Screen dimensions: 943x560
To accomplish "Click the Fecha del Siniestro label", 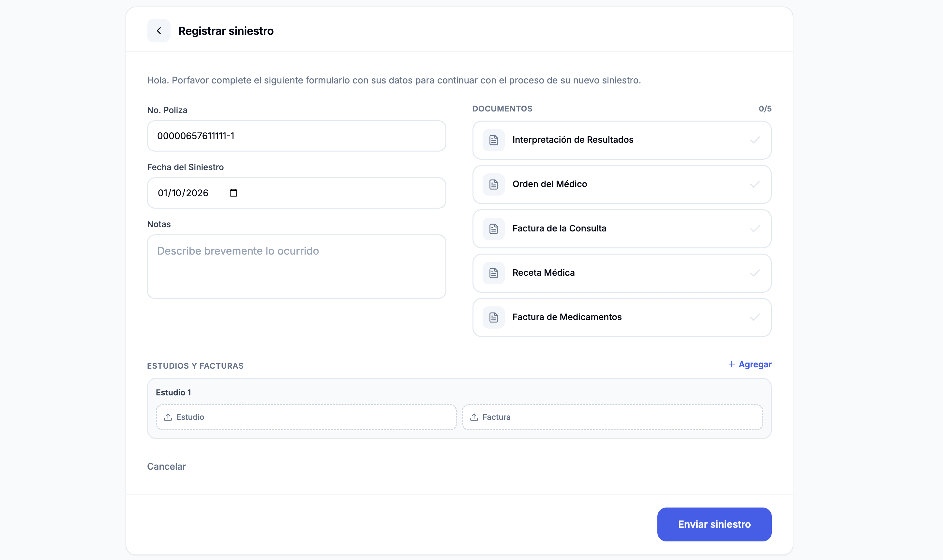I will tap(185, 167).
